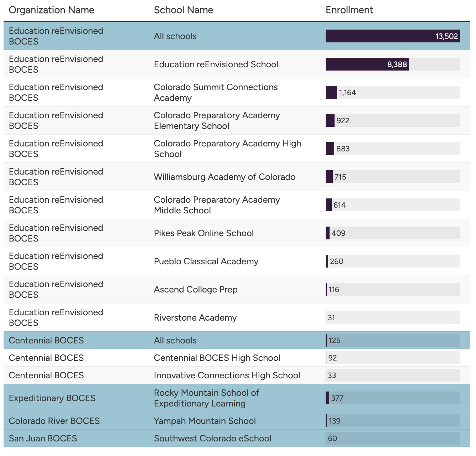
Task: Select Pikes Peak Online School
Action: tap(203, 233)
